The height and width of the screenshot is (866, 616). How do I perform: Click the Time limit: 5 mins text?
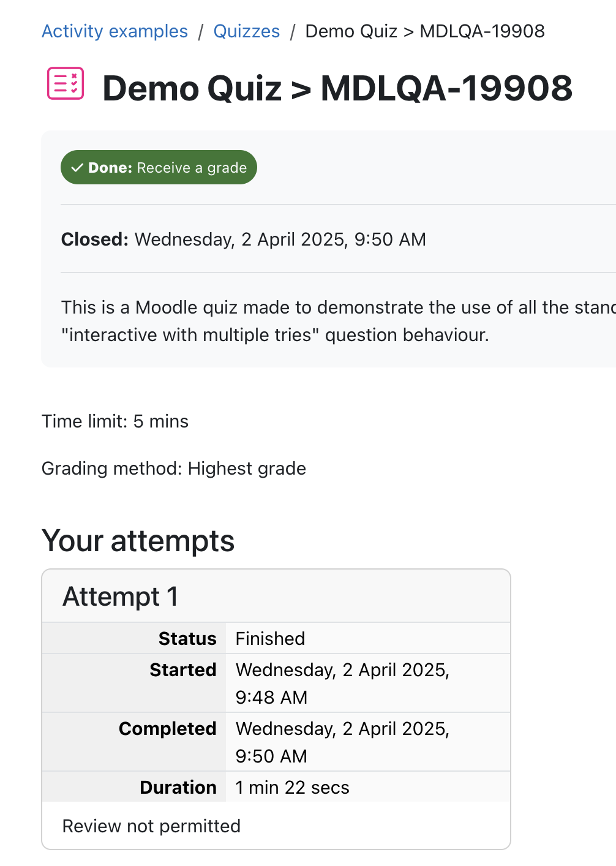pos(115,421)
